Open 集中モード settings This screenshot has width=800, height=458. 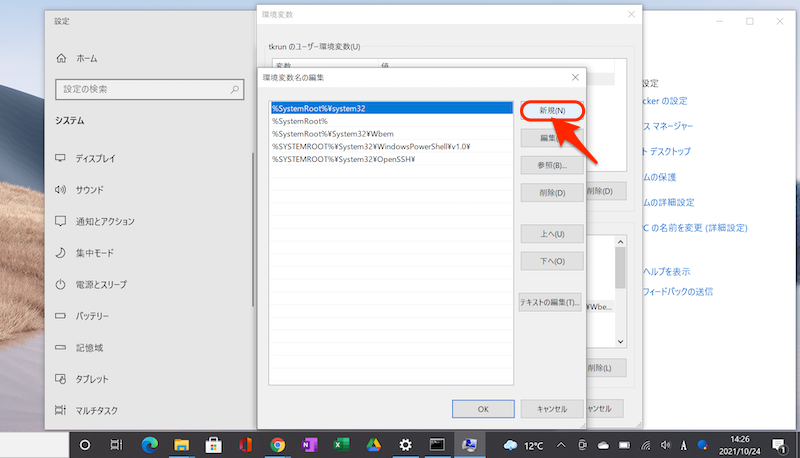point(97,253)
